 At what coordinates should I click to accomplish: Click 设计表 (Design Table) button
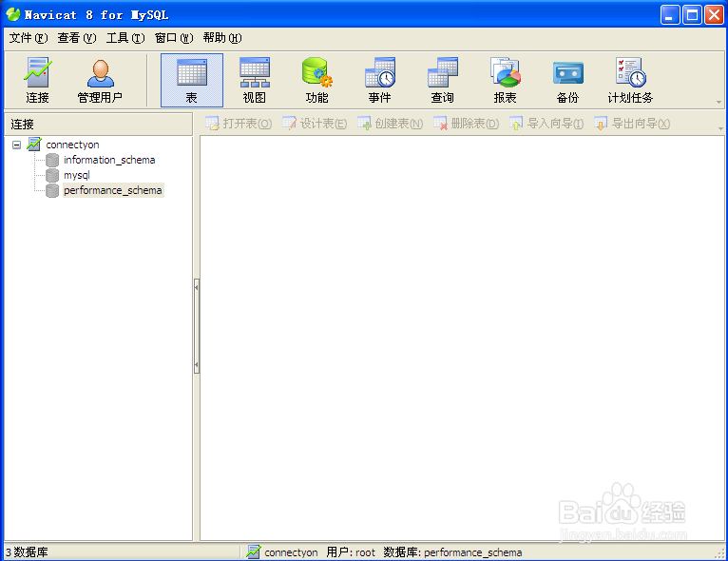pyautogui.click(x=315, y=124)
